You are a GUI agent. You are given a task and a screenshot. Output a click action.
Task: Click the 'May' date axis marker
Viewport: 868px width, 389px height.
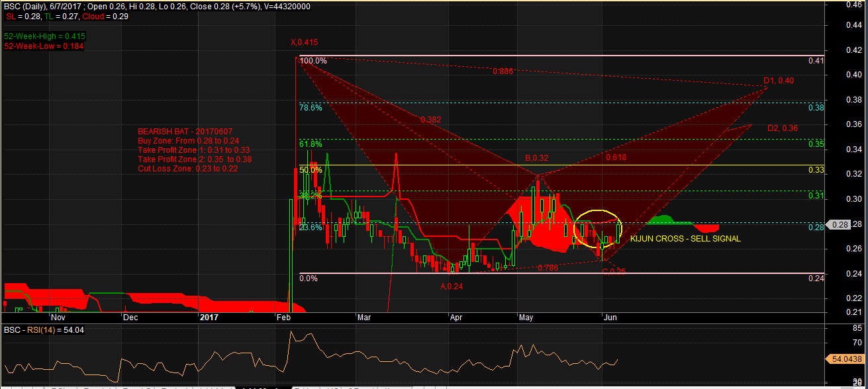pos(526,317)
